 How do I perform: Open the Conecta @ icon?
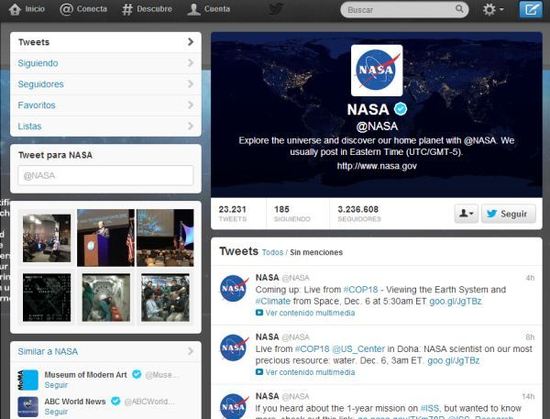[x=66, y=9]
